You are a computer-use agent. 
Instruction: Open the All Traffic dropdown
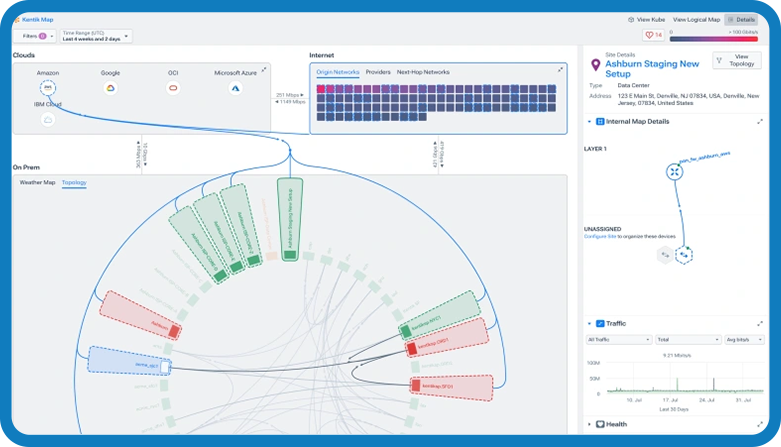tap(619, 339)
